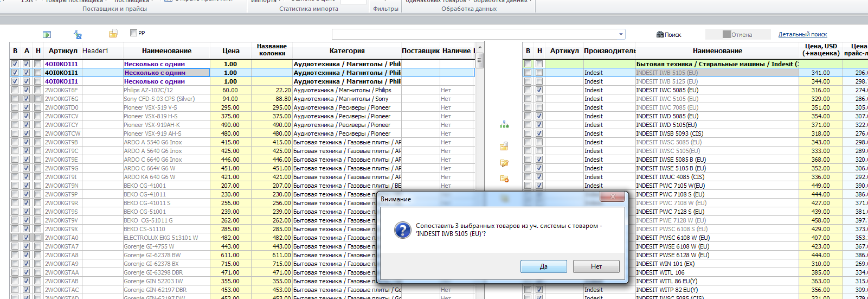The width and height of the screenshot is (868, 299).
Task: Click into the search combo box field
Action: click(x=474, y=34)
